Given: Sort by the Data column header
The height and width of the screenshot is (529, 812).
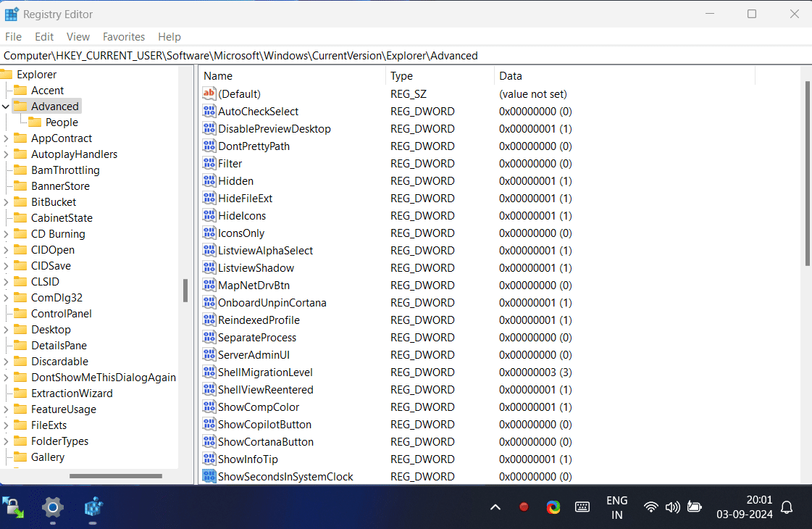Looking at the screenshot, I should coord(624,75).
